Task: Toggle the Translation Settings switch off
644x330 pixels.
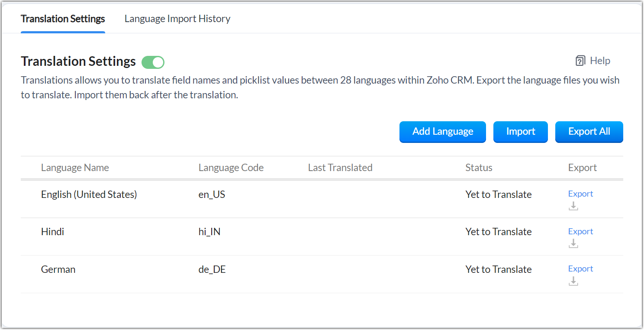Action: click(x=153, y=62)
